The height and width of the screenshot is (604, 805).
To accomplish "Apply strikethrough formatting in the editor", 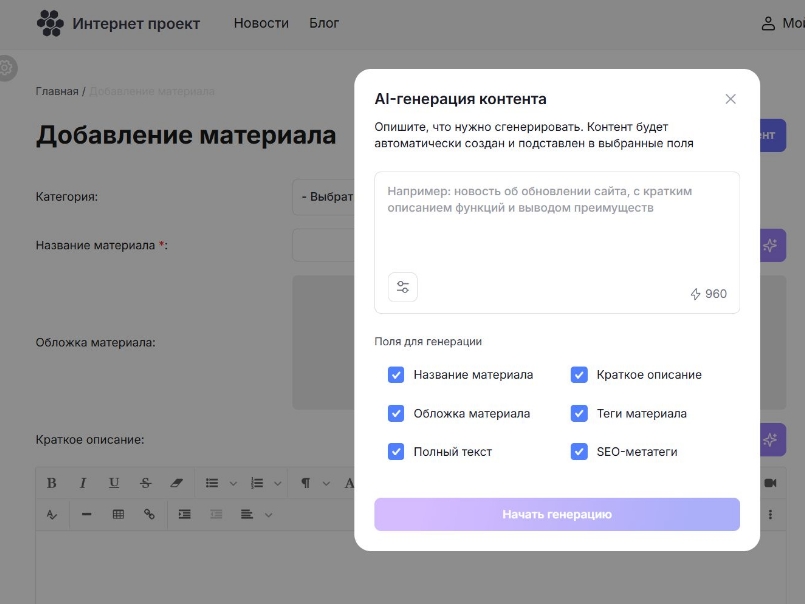I will pyautogui.click(x=145, y=483).
